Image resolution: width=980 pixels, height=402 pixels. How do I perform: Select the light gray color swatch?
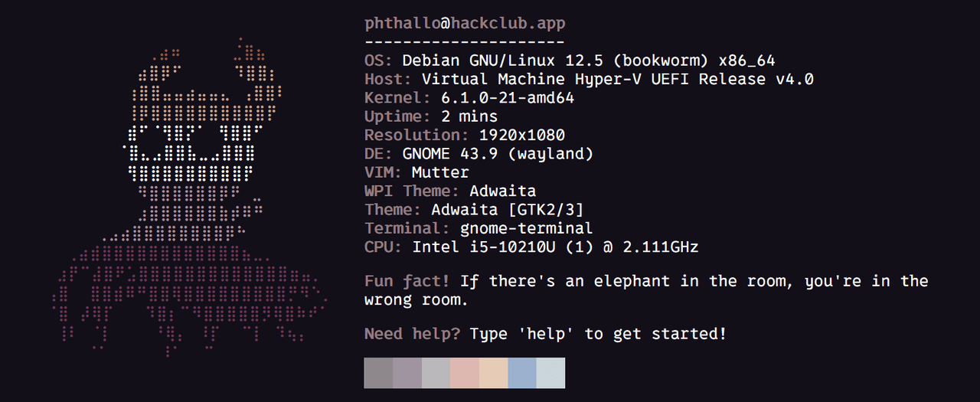[x=436, y=373]
